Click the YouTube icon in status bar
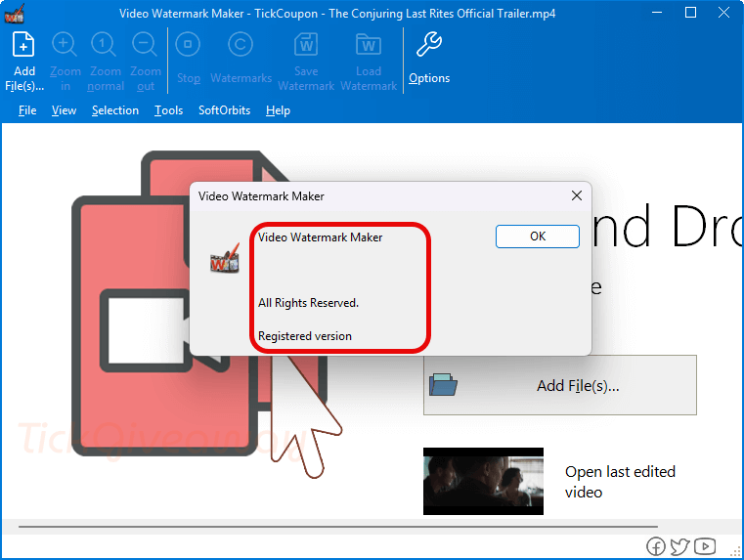 705,546
